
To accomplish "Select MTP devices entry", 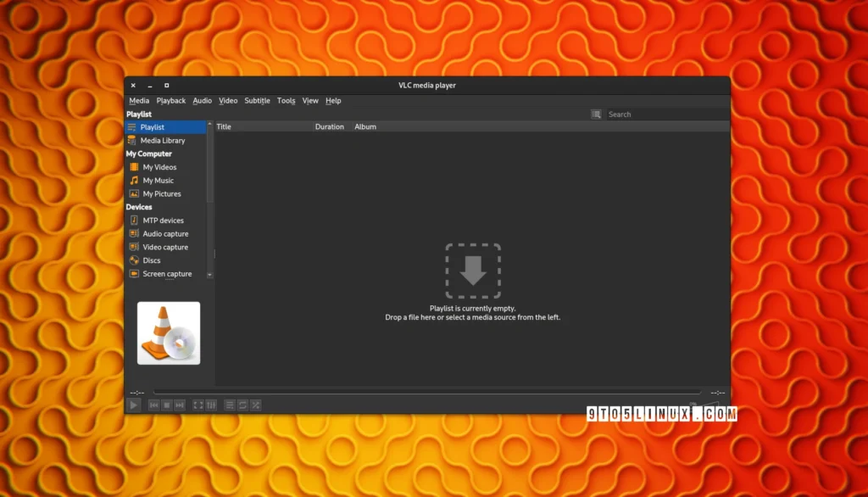I will (x=165, y=221).
